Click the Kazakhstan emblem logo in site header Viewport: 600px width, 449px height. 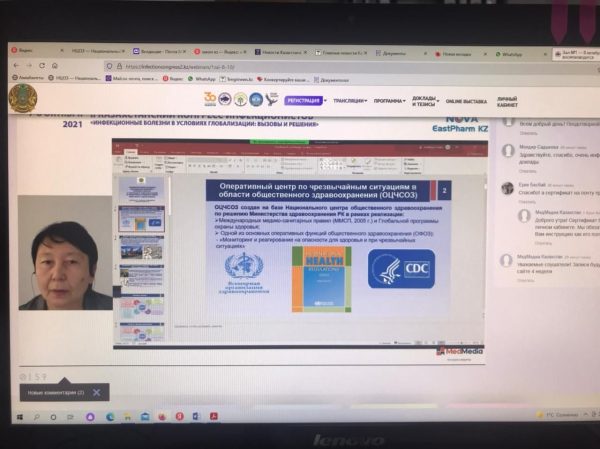(x=23, y=99)
